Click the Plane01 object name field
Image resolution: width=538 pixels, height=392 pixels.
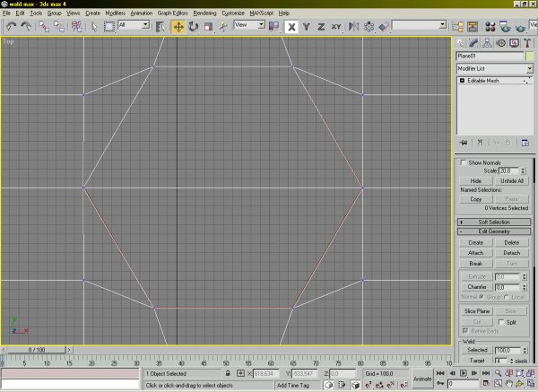(489, 56)
